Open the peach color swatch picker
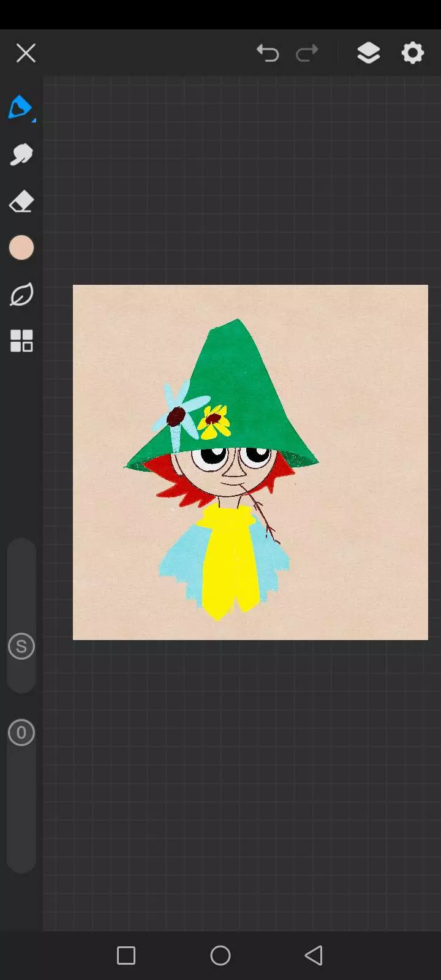 (21, 248)
